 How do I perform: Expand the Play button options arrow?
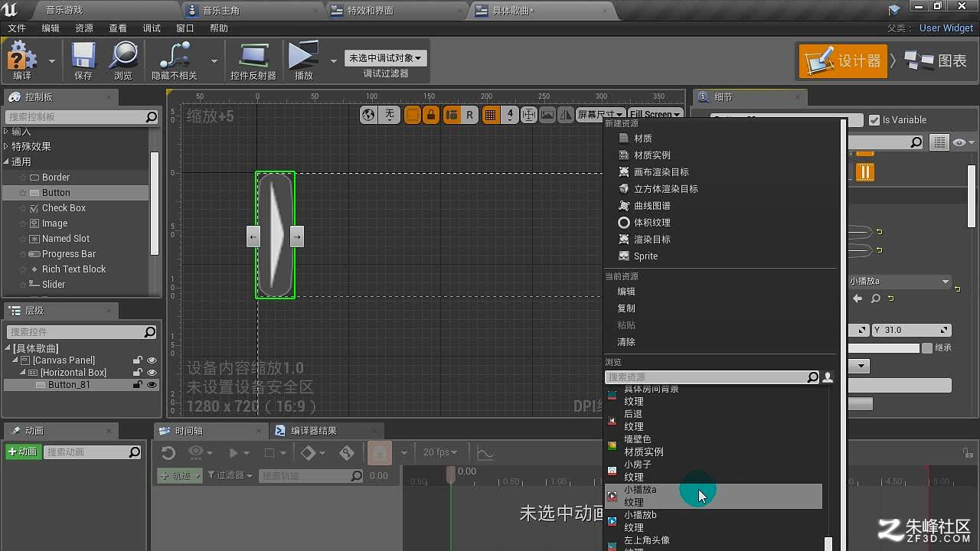333,60
